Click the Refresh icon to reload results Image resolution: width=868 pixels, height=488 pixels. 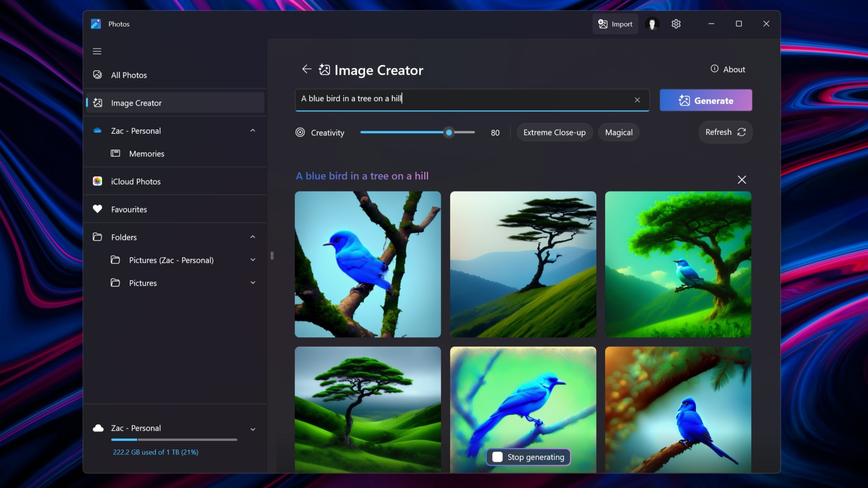(742, 132)
